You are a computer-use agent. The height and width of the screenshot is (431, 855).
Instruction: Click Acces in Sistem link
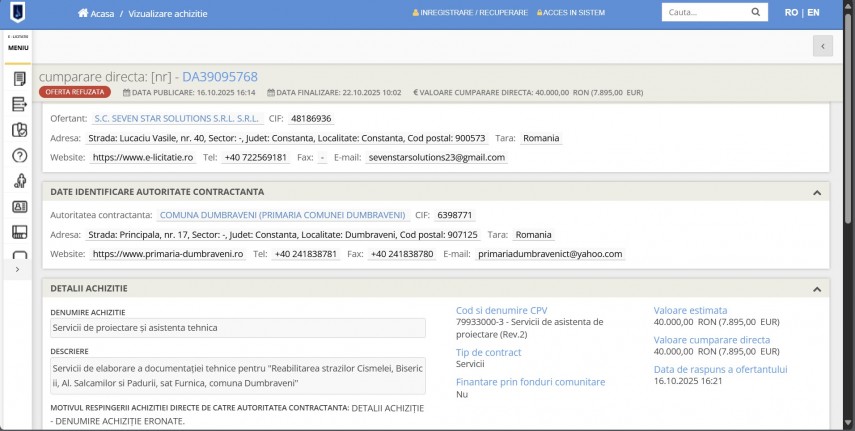[571, 13]
